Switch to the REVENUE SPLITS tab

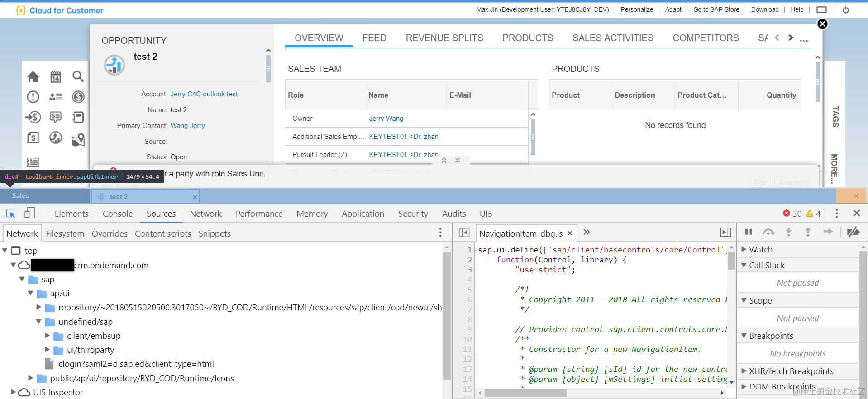444,38
